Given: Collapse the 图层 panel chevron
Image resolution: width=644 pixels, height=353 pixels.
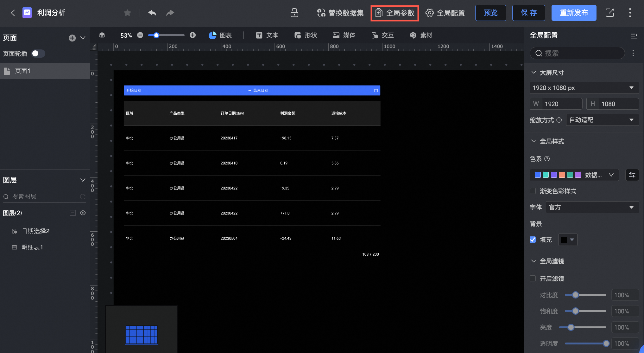Looking at the screenshot, I should [83, 180].
